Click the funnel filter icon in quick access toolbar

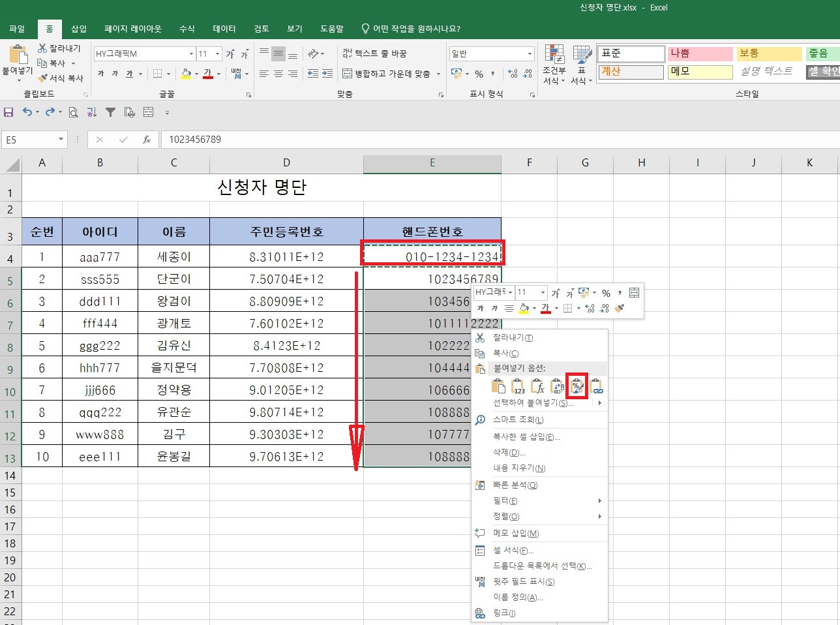click(110, 112)
